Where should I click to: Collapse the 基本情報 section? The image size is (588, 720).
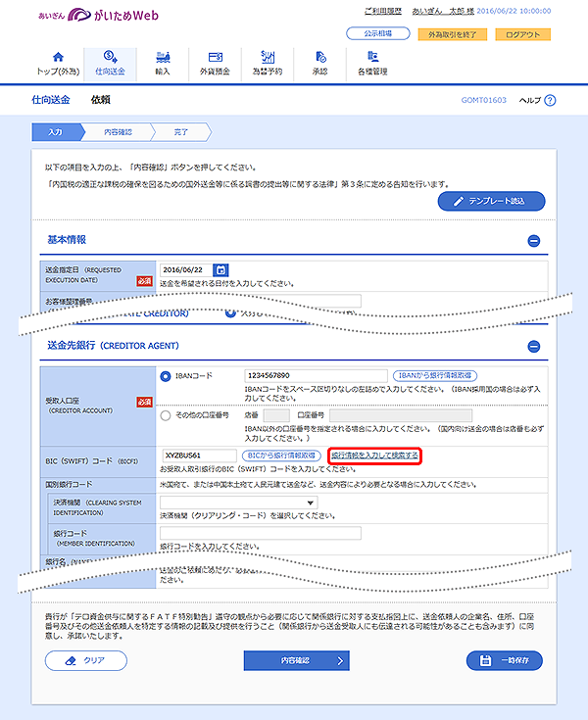tap(534, 240)
